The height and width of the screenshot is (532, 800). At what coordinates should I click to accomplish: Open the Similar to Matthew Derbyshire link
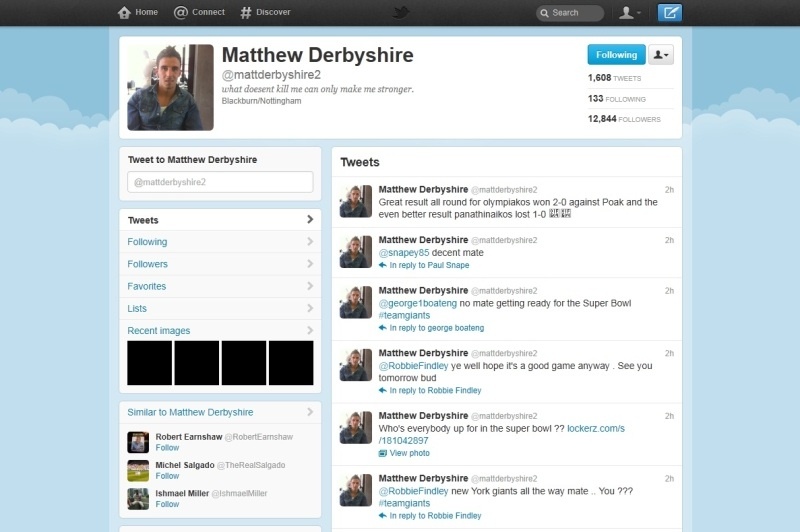[x=190, y=412]
